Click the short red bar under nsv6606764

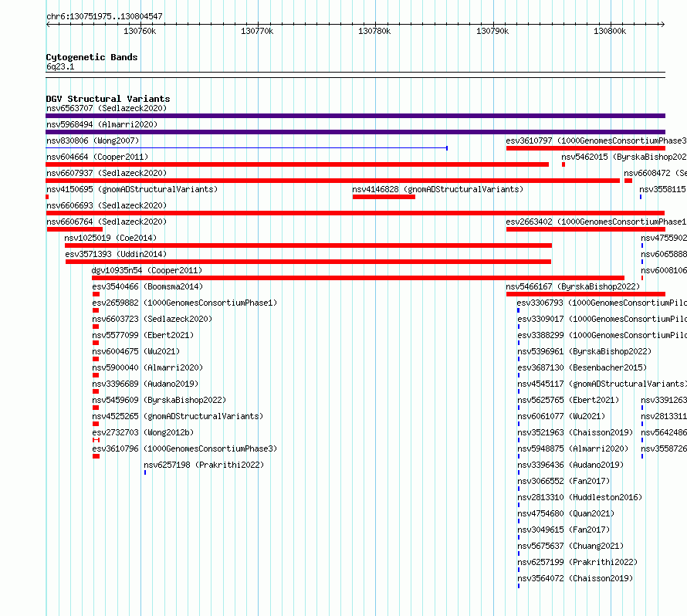point(74,229)
